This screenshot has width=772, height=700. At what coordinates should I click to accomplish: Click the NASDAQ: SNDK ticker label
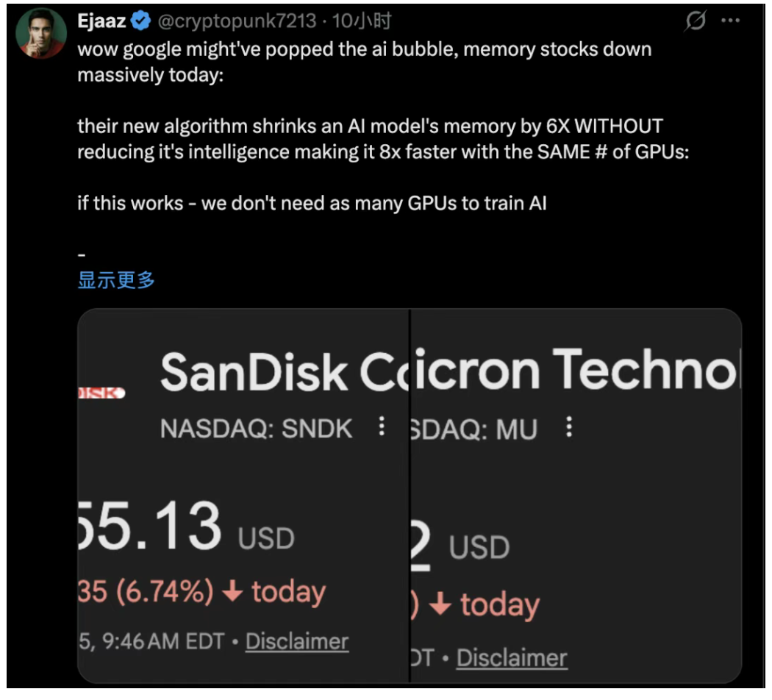257,428
